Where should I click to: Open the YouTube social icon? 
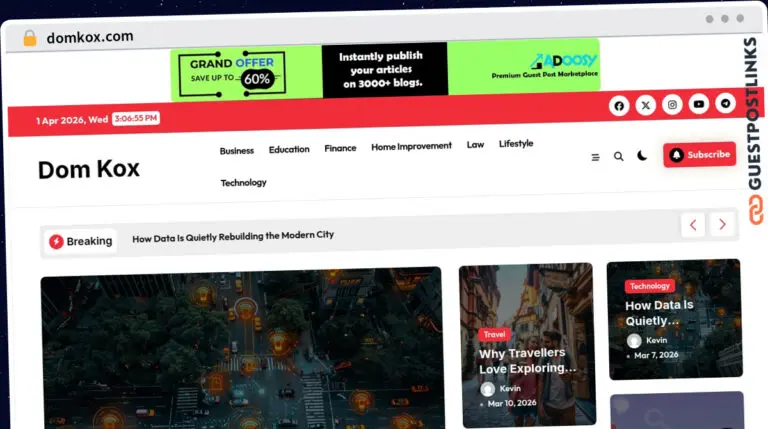(x=698, y=104)
